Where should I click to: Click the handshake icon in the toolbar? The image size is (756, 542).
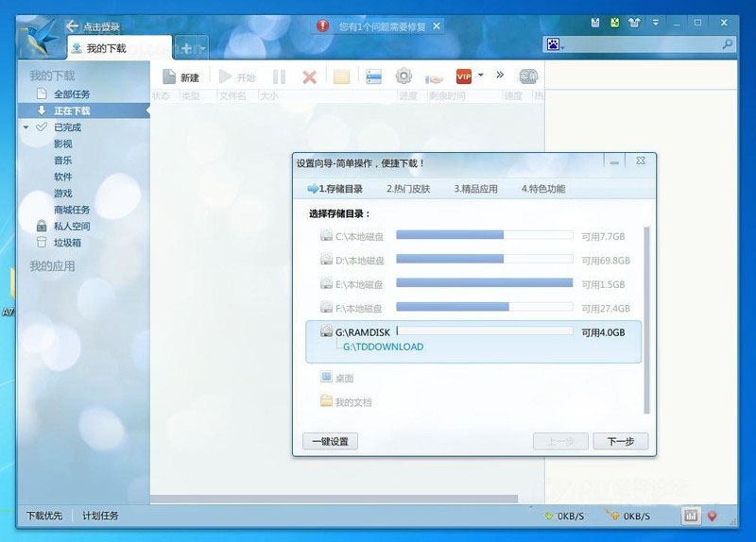(x=434, y=78)
